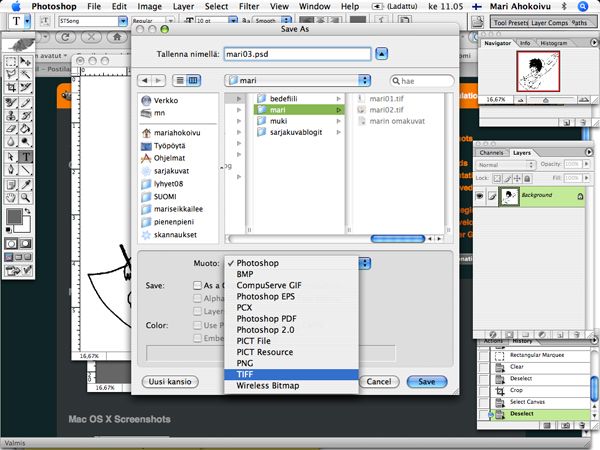Toggle lock transparent pixels in Layers
600x450 pixels.
[x=497, y=178]
